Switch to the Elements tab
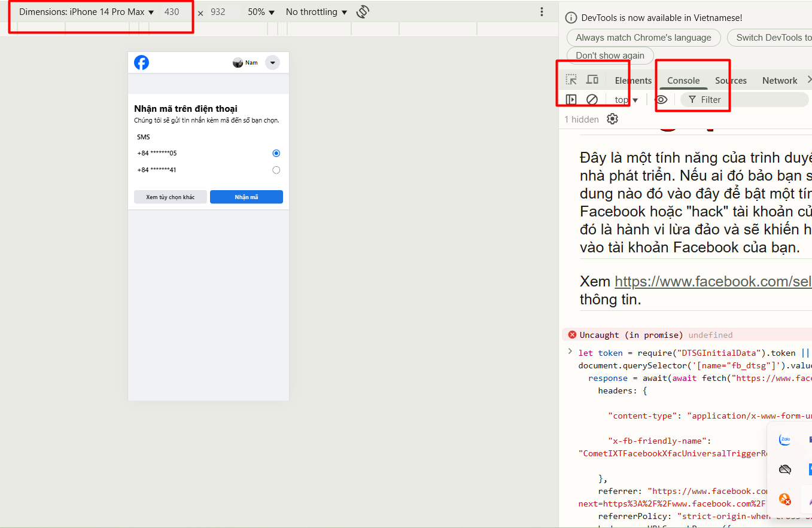Viewport: 812px width, 528px height. 633,81
